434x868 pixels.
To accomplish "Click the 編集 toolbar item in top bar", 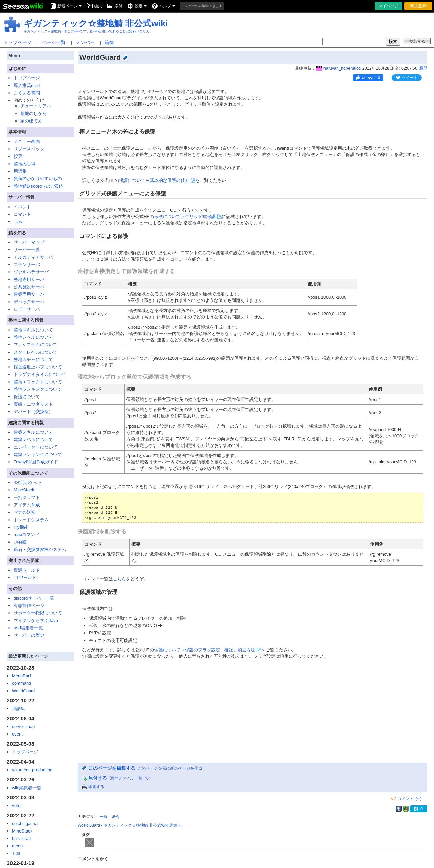I will point(95,6).
